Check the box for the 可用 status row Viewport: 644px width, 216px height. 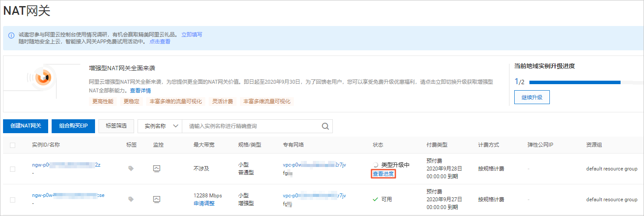tap(13, 200)
